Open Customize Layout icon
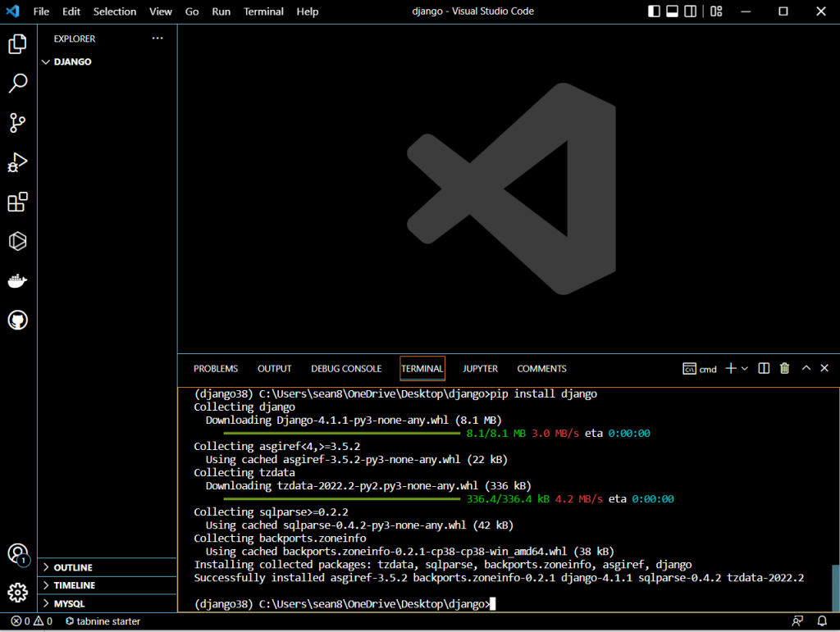The image size is (840, 632). click(x=716, y=11)
